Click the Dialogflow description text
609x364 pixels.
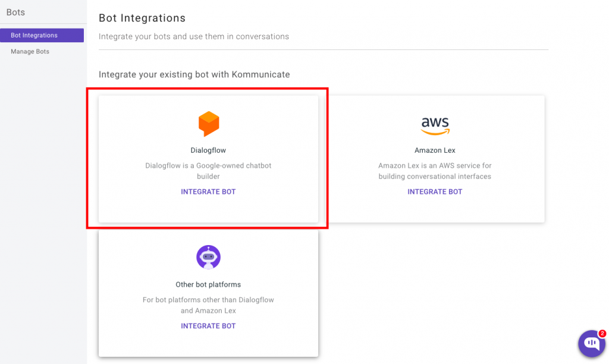208,171
